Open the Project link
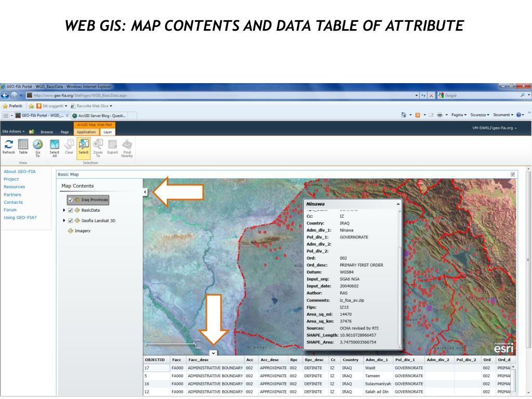 [11, 179]
